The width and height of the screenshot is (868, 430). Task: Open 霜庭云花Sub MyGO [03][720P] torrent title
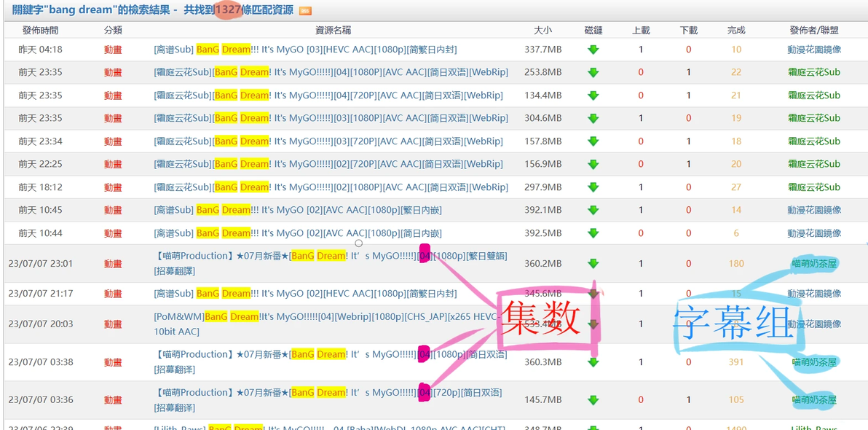click(328, 141)
